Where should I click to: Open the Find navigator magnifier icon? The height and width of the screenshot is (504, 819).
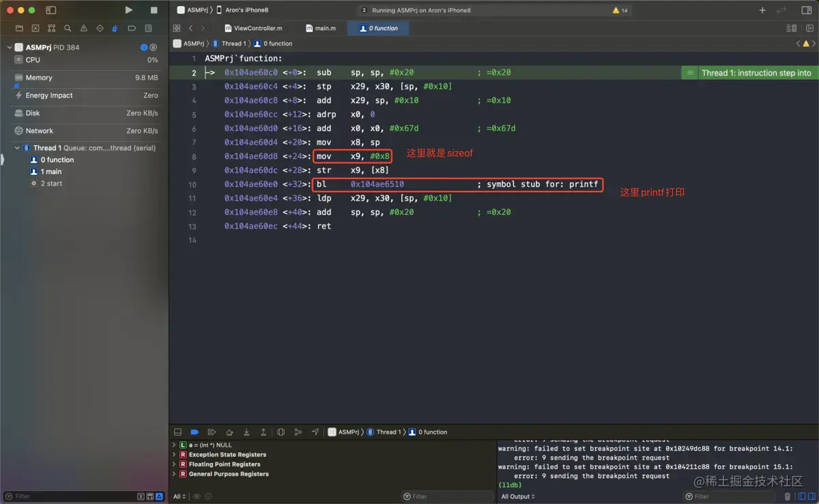tap(68, 29)
